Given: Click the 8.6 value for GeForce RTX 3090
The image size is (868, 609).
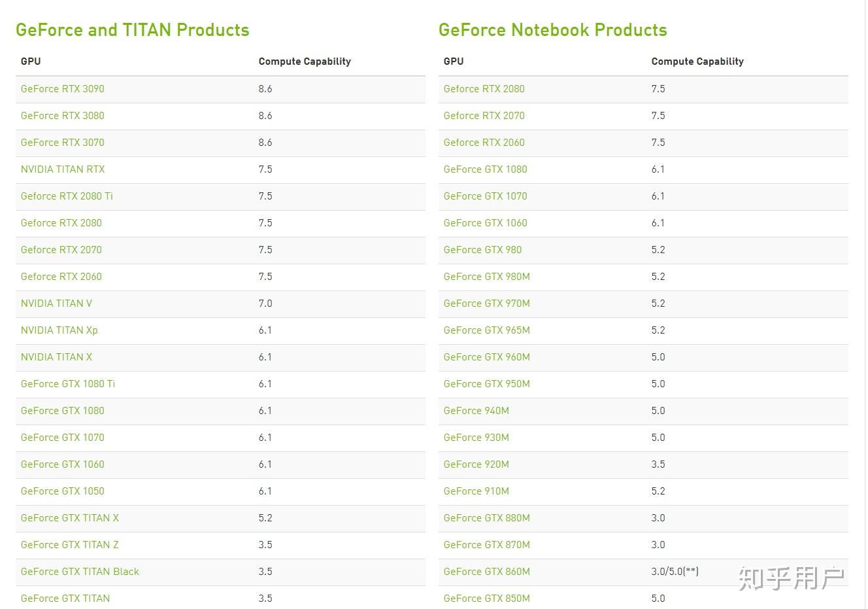Looking at the screenshot, I should click(265, 89).
